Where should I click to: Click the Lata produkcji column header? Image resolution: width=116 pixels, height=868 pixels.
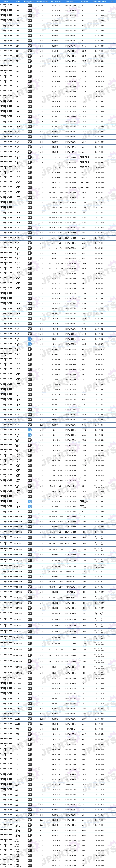point(56,1)
